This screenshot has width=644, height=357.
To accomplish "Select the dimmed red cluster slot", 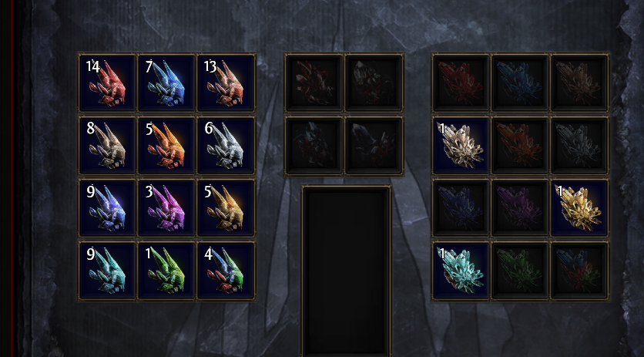I will [461, 83].
